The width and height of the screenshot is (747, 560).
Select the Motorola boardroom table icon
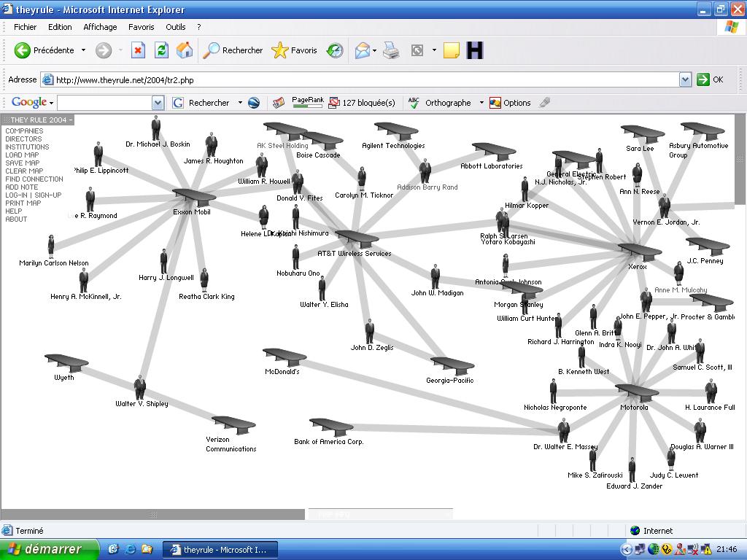pyautogui.click(x=637, y=392)
